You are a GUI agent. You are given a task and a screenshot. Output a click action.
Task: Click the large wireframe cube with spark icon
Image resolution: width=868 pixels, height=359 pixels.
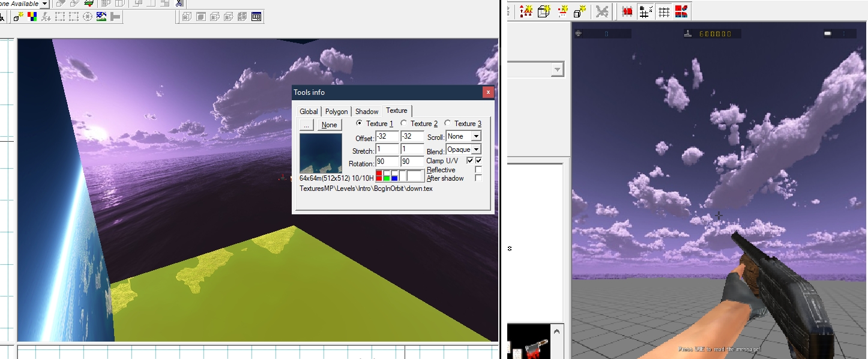coord(544,11)
